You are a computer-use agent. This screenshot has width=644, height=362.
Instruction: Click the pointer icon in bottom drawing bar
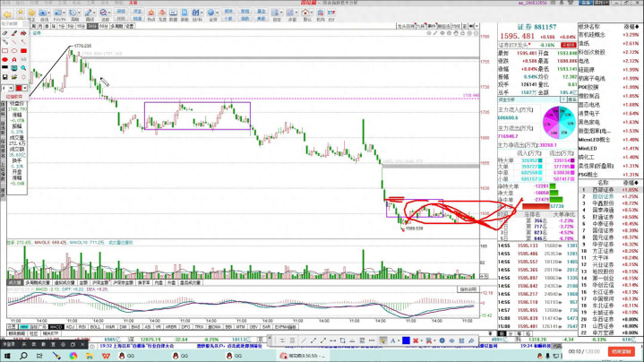pyautogui.click(x=382, y=340)
